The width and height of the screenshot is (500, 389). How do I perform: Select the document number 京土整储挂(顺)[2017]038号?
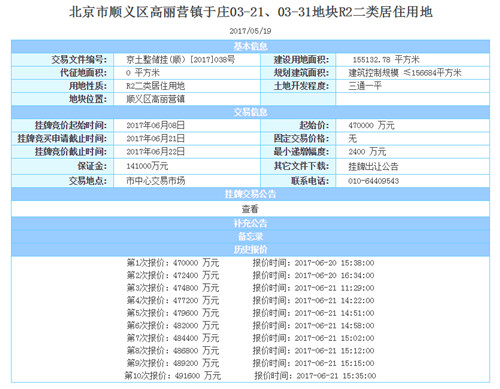point(180,60)
